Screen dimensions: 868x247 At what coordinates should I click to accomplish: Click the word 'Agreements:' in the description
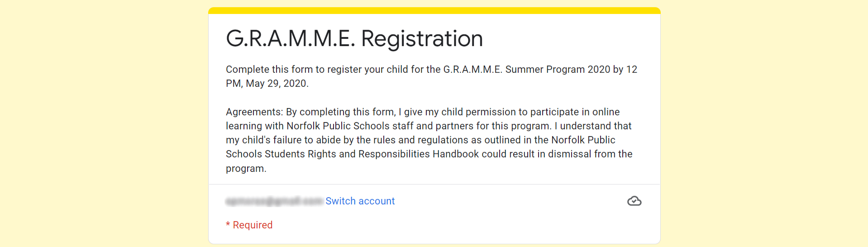[x=254, y=112]
